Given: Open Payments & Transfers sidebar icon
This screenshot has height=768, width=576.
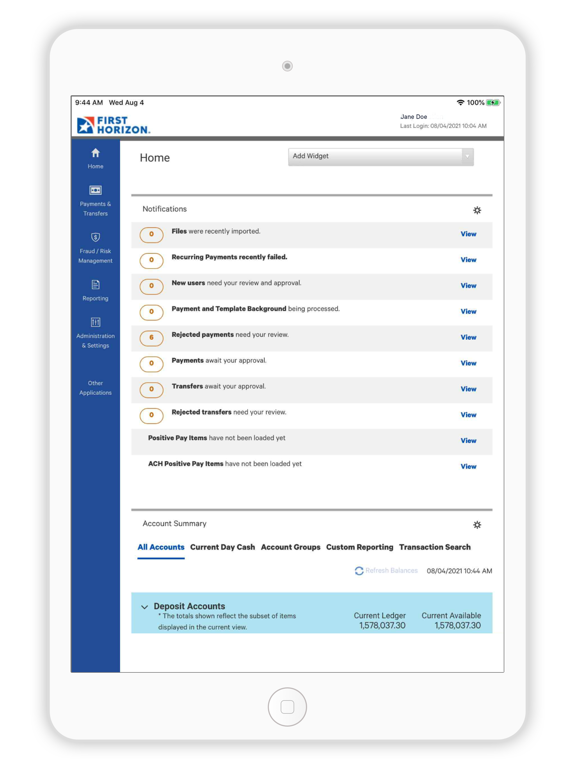Looking at the screenshot, I should (96, 190).
